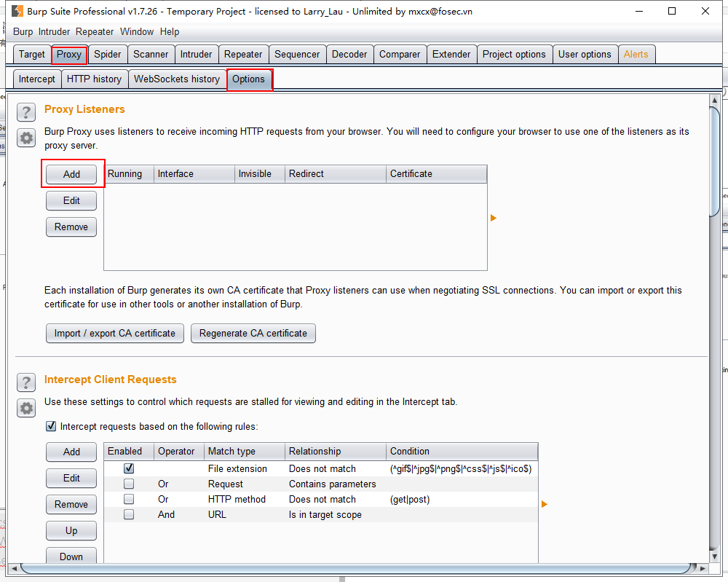Open the Repeater menu in menu bar
This screenshot has height=582, width=728.
[x=95, y=31]
